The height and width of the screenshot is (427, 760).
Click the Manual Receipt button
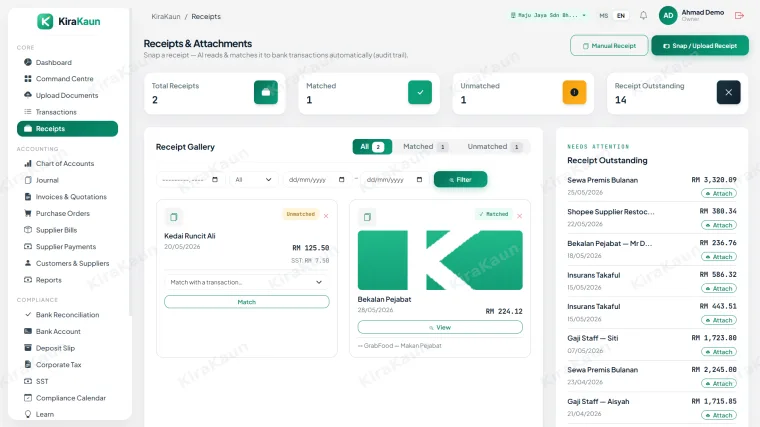[x=609, y=46]
